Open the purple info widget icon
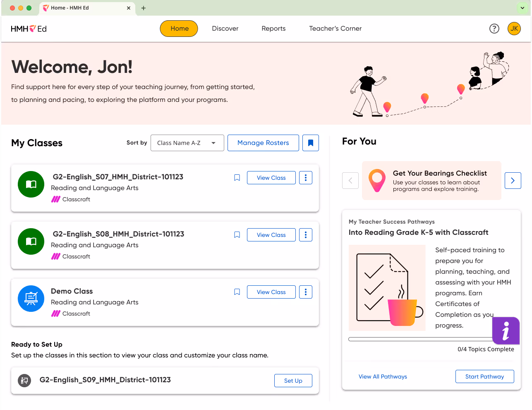 point(506,331)
